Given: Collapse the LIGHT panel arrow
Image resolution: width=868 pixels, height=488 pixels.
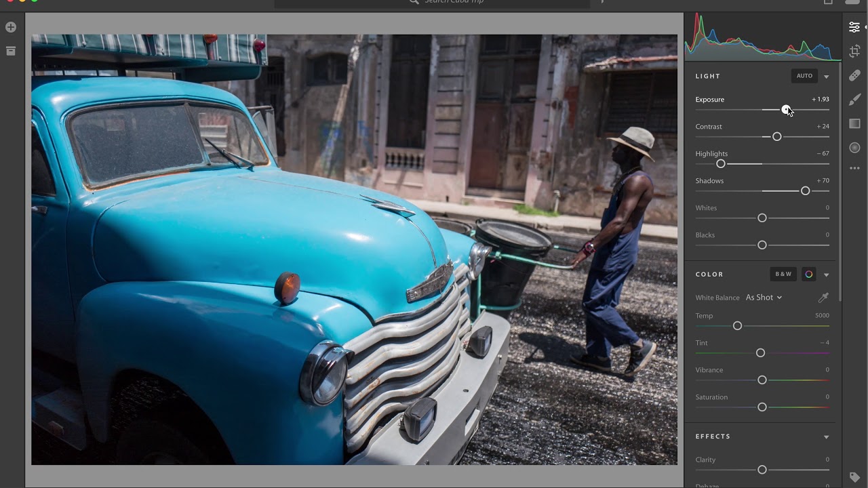Looking at the screenshot, I should tap(826, 77).
